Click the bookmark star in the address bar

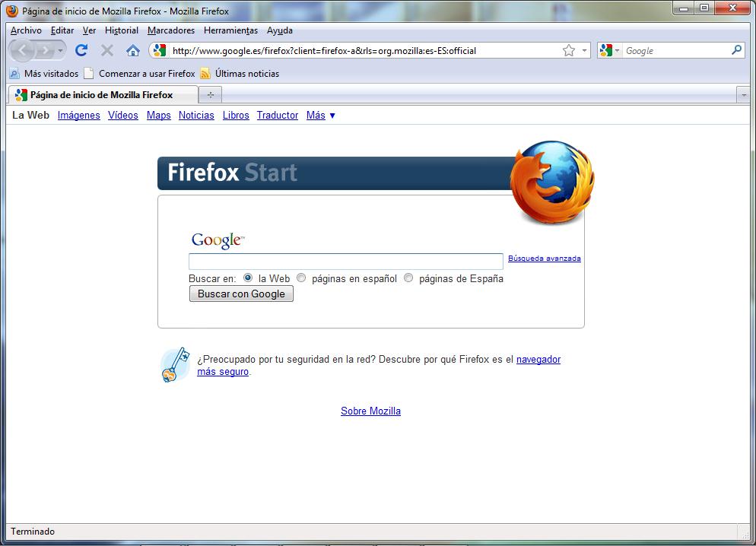(x=569, y=50)
